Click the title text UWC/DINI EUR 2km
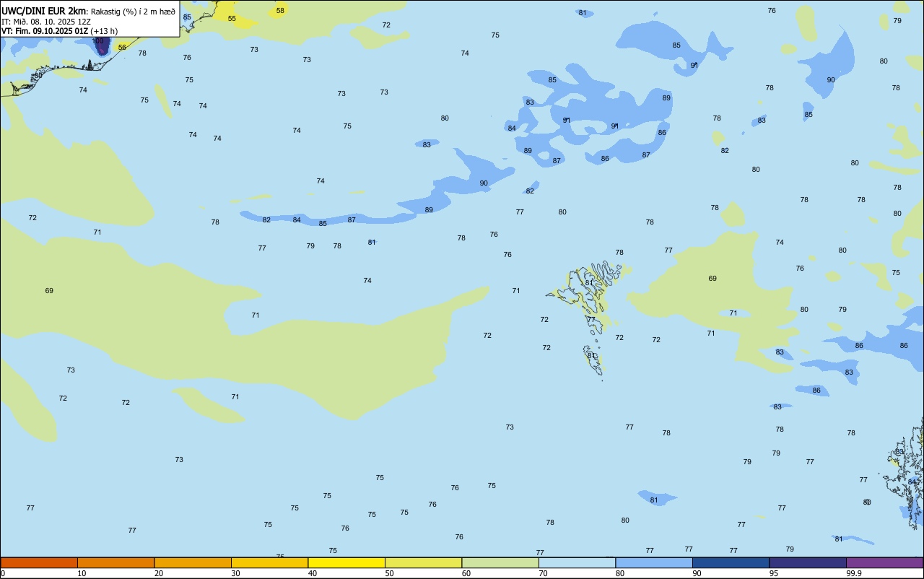Image resolution: width=924 pixels, height=579 pixels. tap(44, 11)
